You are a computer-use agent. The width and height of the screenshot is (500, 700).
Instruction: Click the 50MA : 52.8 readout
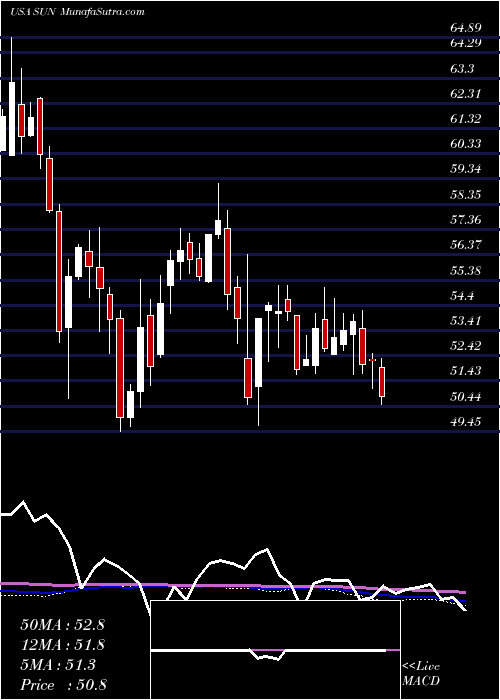(x=62, y=625)
